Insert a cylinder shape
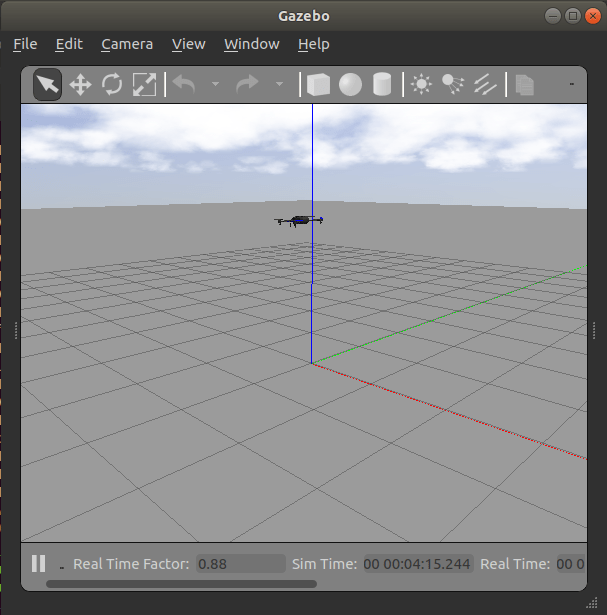 382,84
